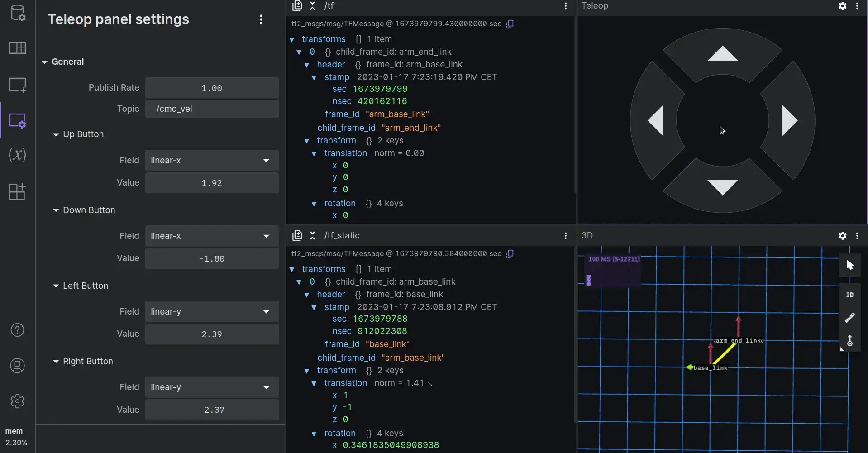Select the ruler measure tool in 3D panel

coord(849,318)
